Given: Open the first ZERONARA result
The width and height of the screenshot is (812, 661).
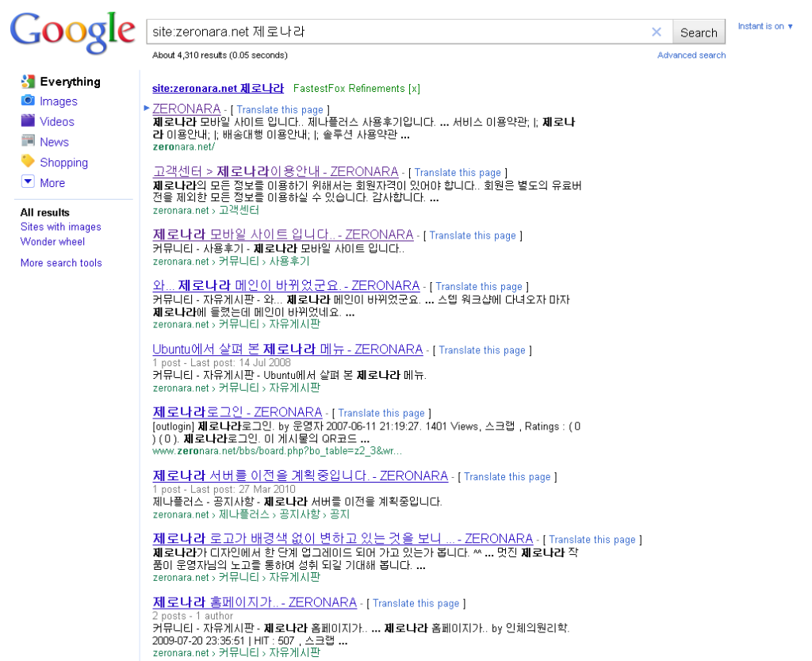Looking at the screenshot, I should 186,109.
